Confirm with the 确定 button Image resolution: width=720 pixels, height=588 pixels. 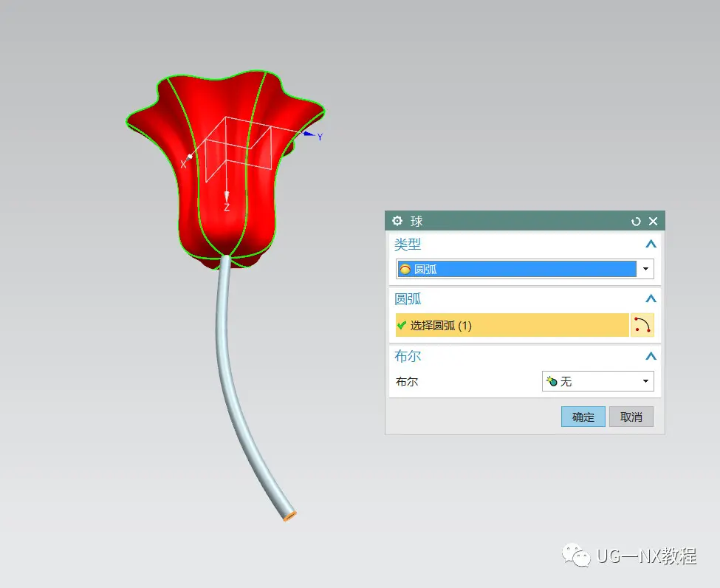point(583,417)
